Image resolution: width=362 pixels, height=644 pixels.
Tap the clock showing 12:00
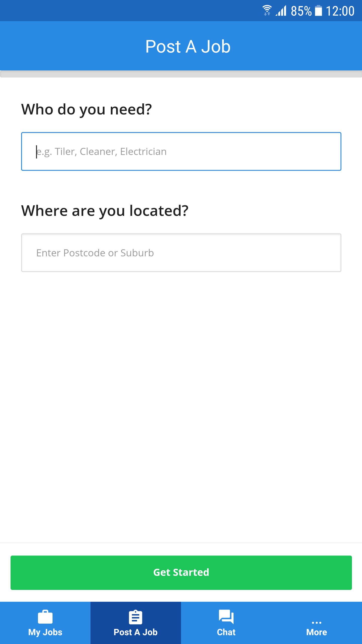[340, 11]
